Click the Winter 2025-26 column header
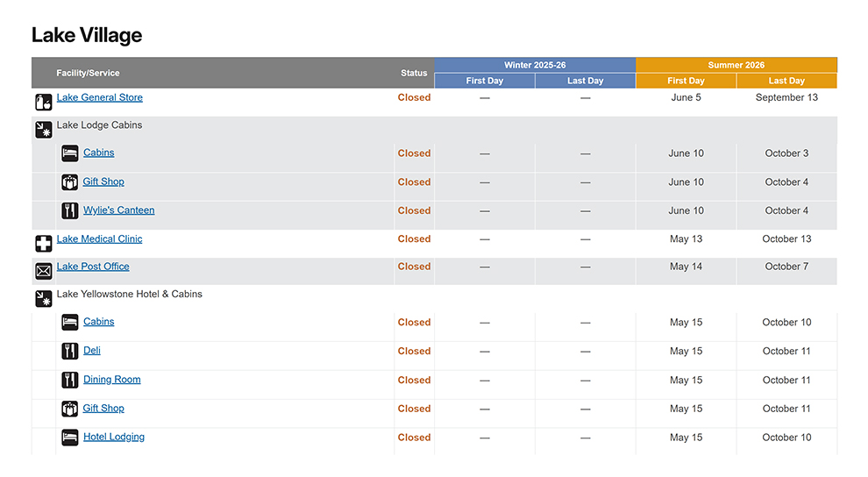Image resolution: width=868 pixels, height=477 pixels. (535, 65)
